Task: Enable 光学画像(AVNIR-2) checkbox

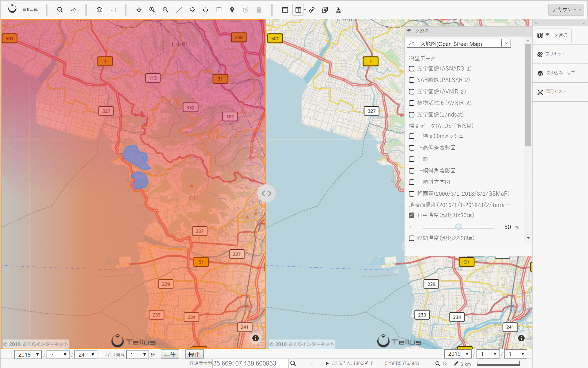Action: click(412, 92)
